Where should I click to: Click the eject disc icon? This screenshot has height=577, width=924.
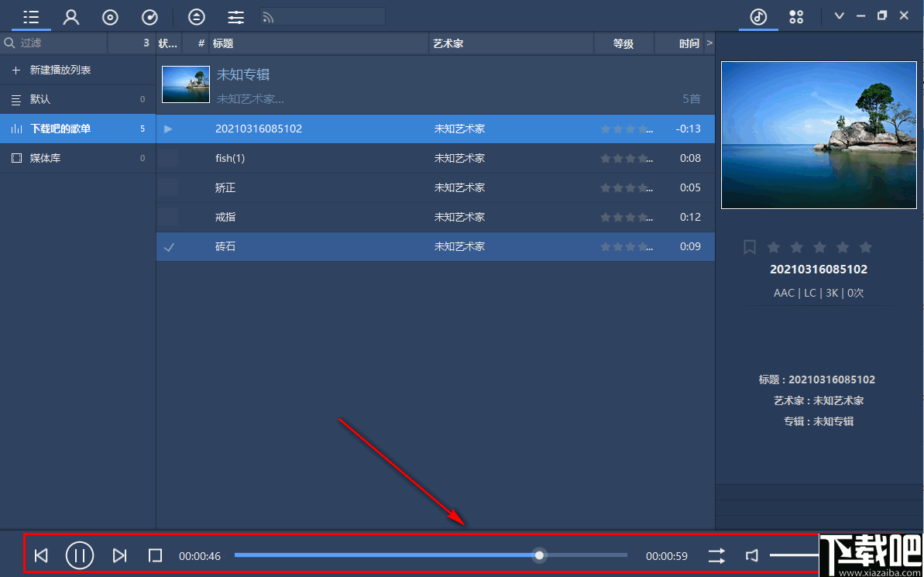point(196,16)
